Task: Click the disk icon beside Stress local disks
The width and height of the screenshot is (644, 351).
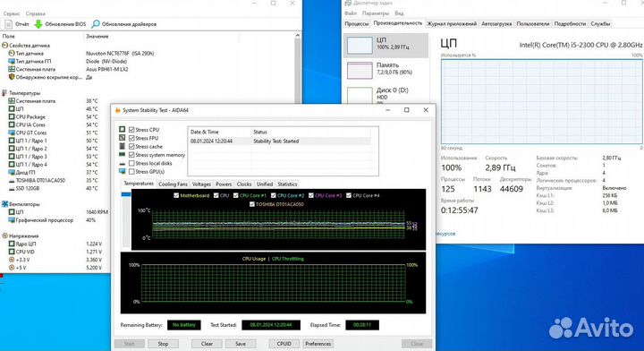Action: point(122,163)
